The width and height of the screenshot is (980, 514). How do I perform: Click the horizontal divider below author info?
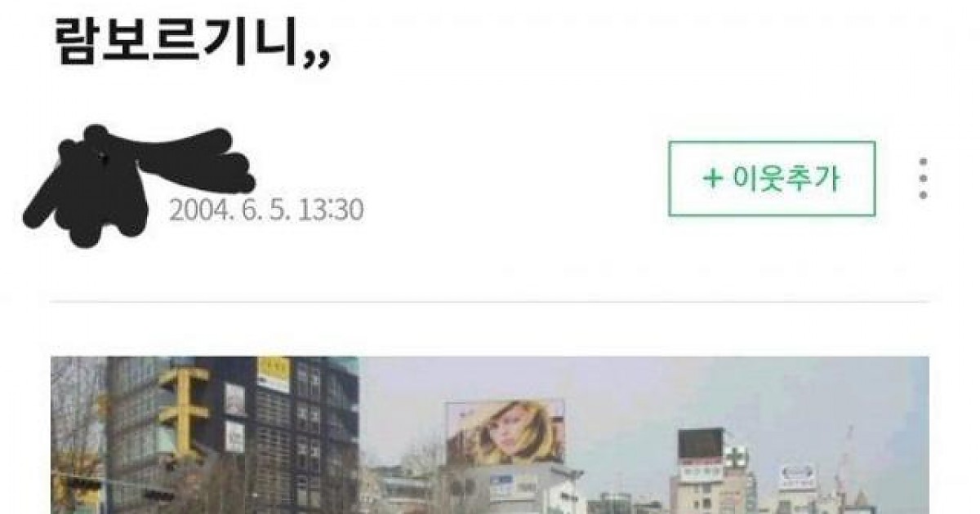point(490,302)
